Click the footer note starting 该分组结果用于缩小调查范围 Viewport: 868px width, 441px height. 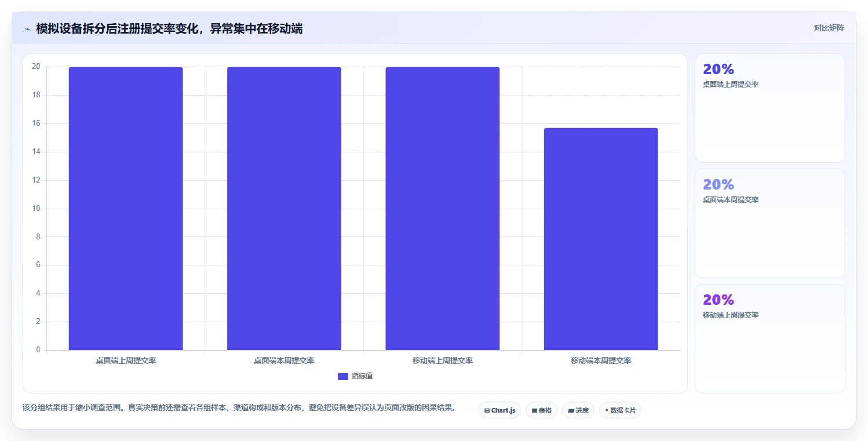click(x=239, y=407)
